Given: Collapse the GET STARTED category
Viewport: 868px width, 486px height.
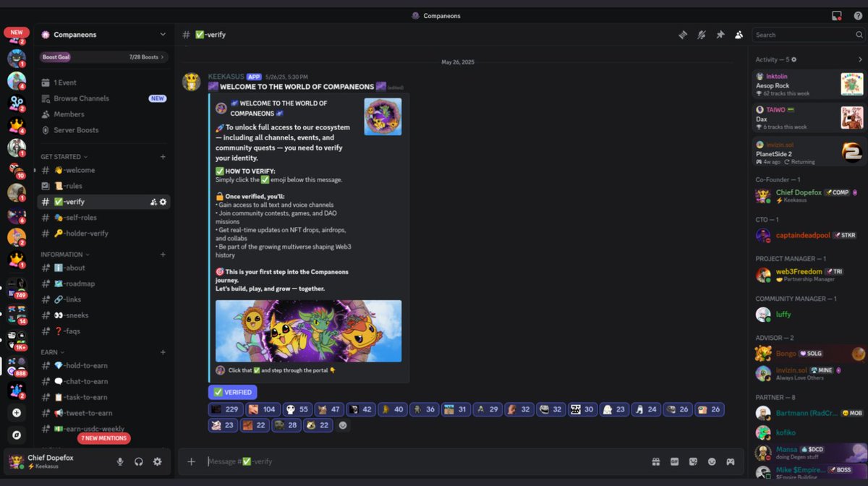Looking at the screenshot, I should click(64, 156).
